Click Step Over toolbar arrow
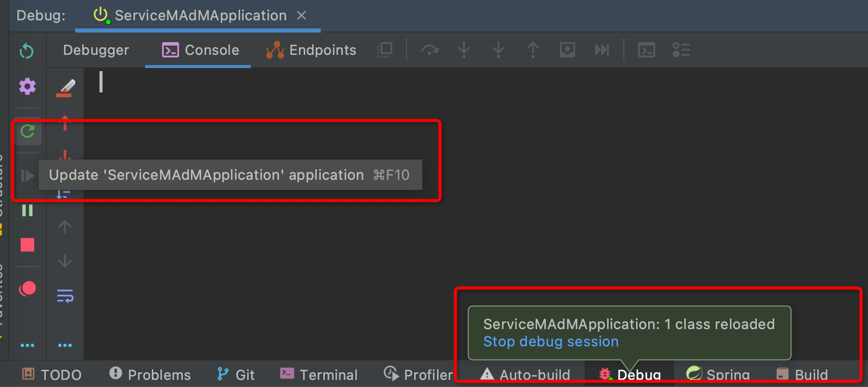Screen dimensions: 868x387 (x=429, y=50)
